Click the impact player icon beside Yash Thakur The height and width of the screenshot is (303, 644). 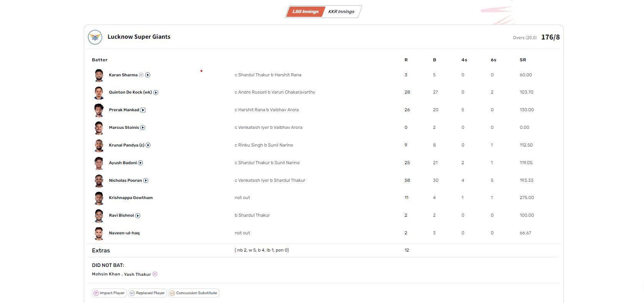[x=155, y=274]
